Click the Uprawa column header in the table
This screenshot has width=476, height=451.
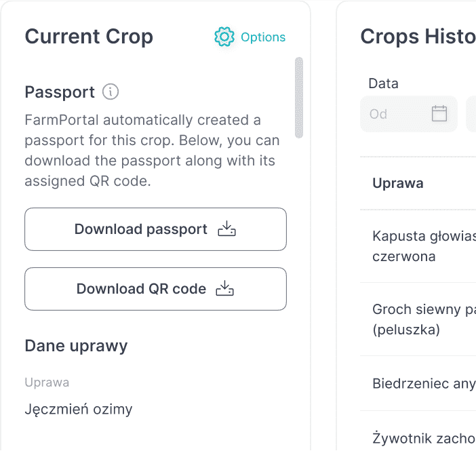click(398, 183)
